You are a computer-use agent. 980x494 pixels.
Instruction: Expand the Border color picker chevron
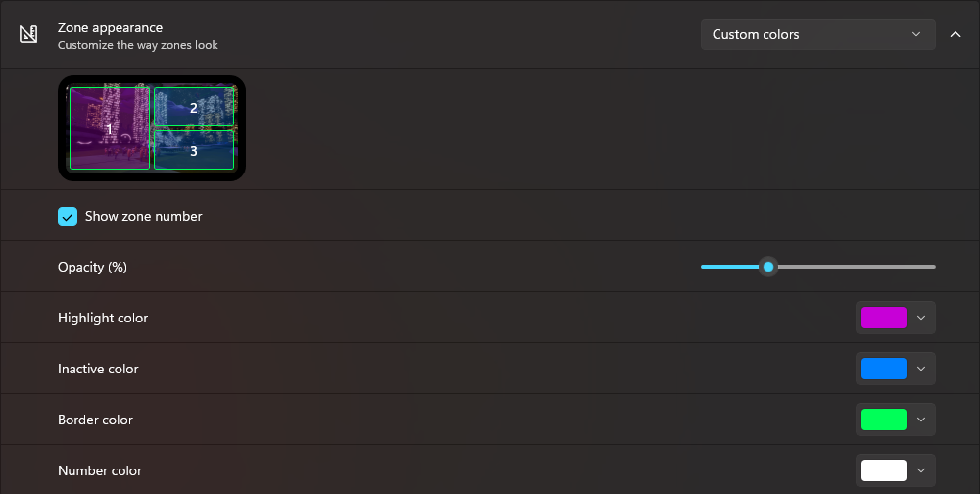coord(921,420)
